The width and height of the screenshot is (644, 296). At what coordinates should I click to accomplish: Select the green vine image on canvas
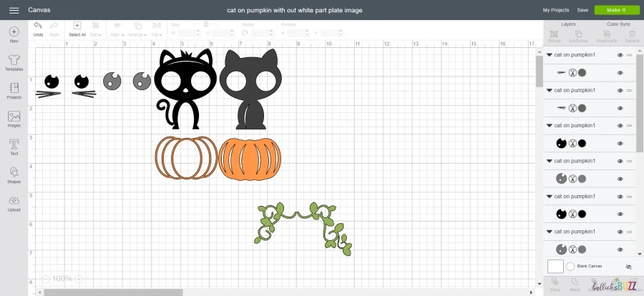tap(303, 228)
